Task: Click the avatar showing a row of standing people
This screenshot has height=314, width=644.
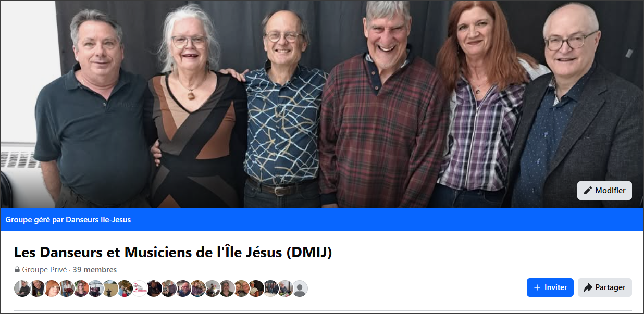Action: (270, 288)
